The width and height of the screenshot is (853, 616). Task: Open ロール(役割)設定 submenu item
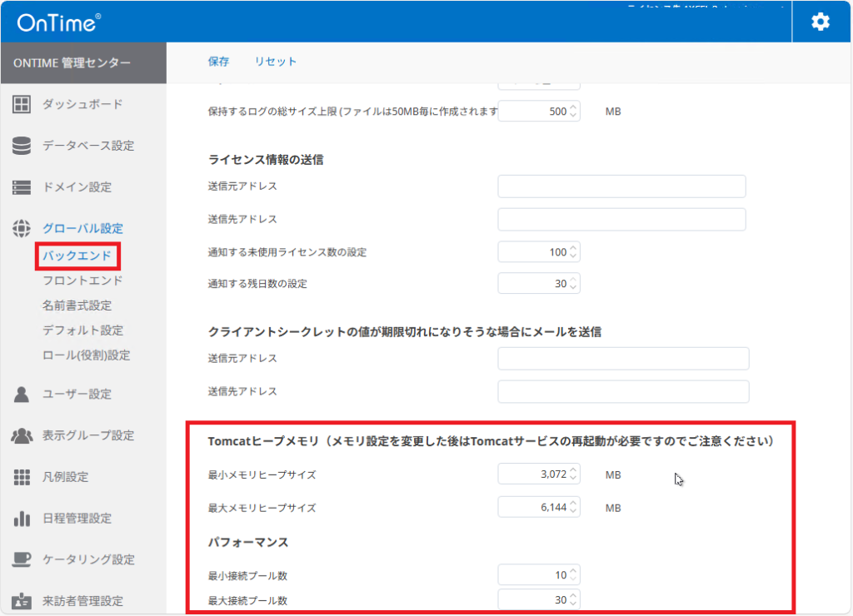[86, 355]
